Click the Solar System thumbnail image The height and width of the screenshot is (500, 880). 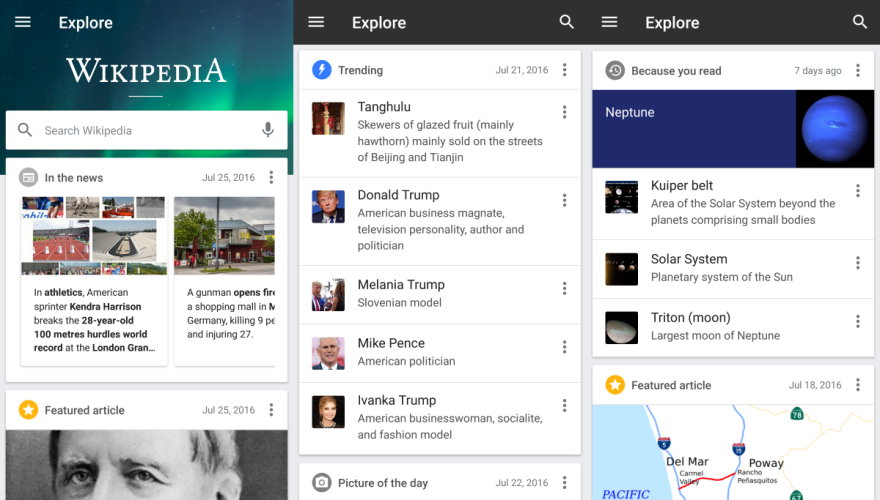(x=621, y=269)
